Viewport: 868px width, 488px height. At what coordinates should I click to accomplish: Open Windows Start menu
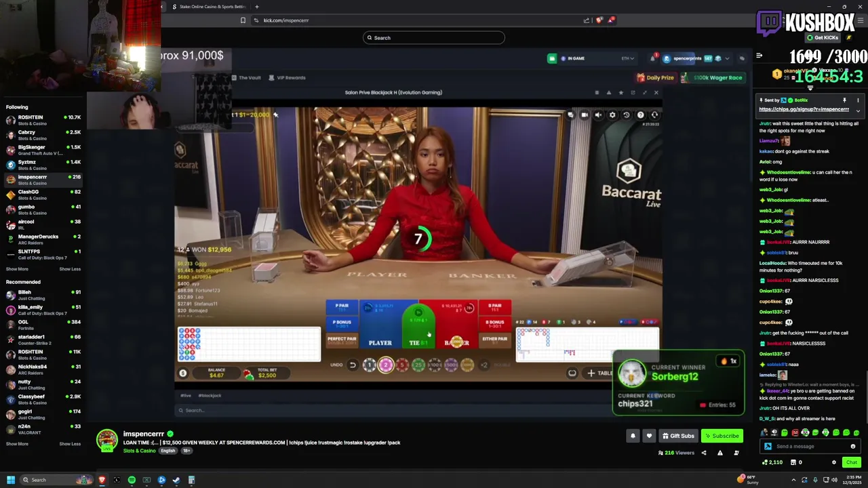tap(11, 480)
